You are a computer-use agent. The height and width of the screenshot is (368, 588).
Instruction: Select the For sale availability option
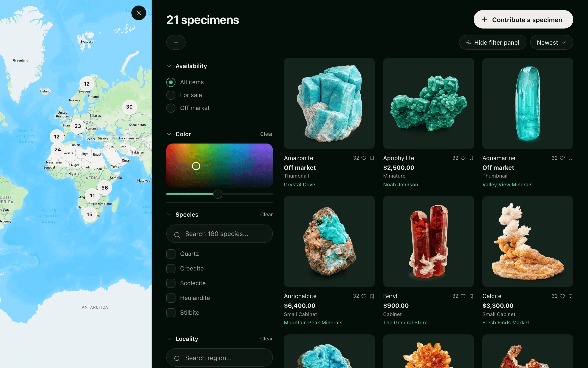pos(171,95)
